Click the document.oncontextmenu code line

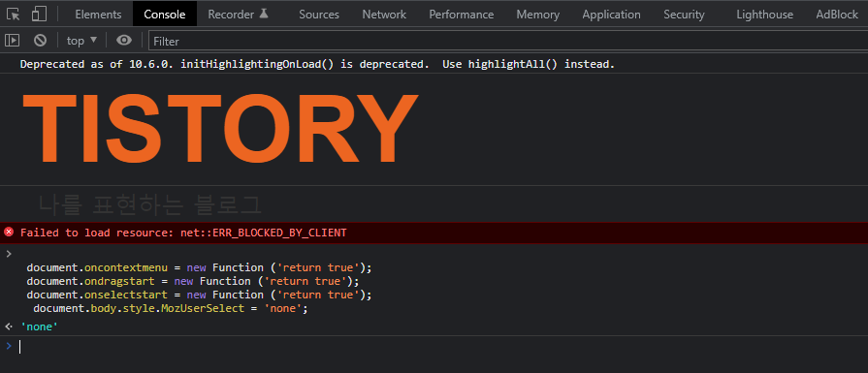coord(199,267)
